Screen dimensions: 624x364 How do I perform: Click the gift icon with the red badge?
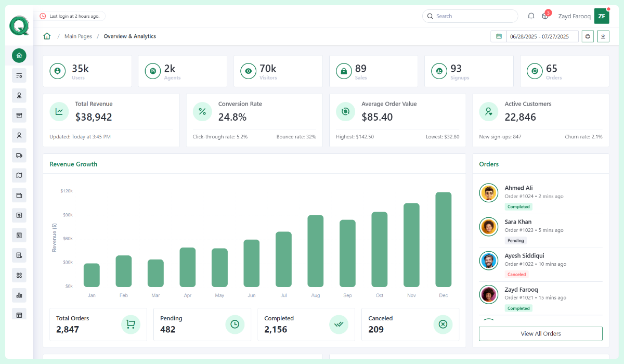(544, 16)
